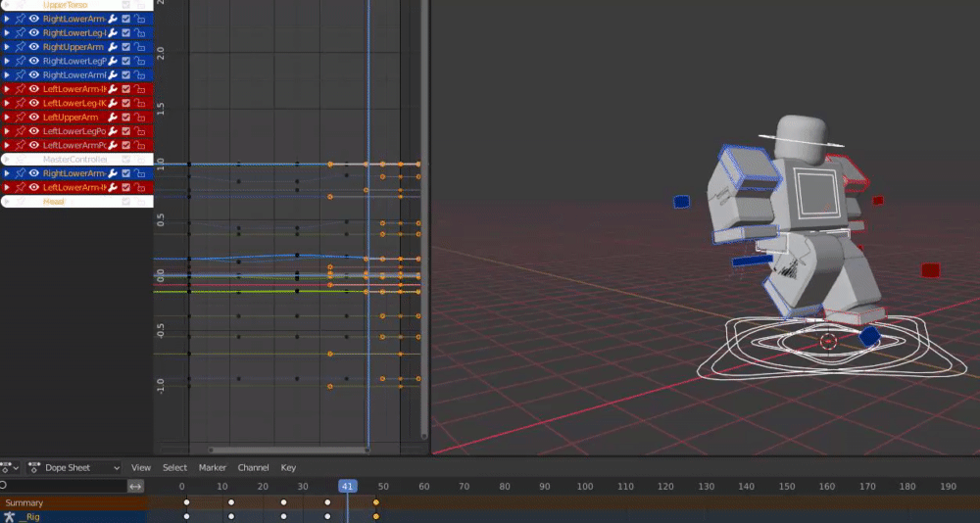Viewport: 980px width, 523px height.
Task: Pin the LeftLowerLeg-IK channel
Action: [21, 103]
